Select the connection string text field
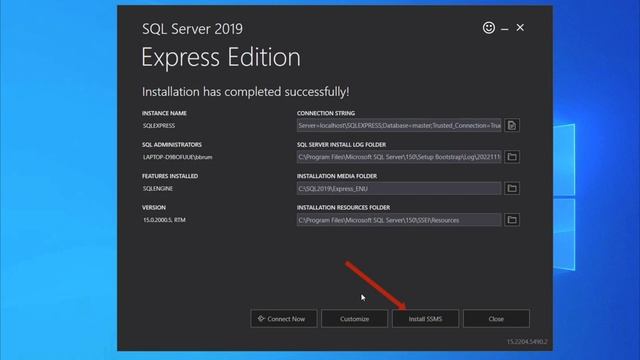 pyautogui.click(x=399, y=125)
